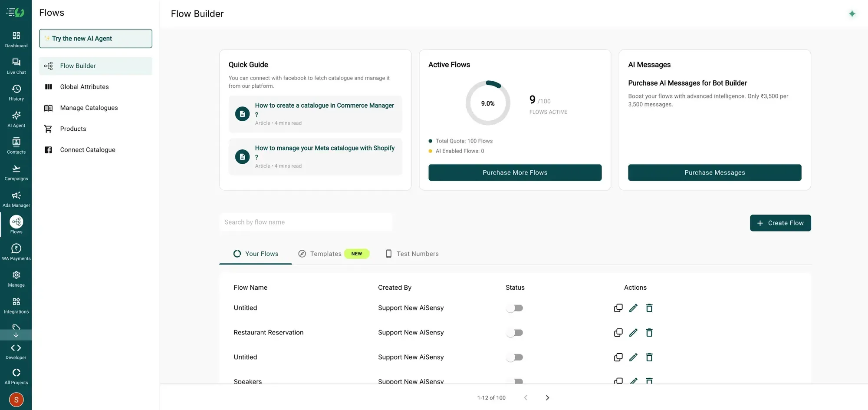Open All Projects in the sidebar
This screenshot has height=410, width=868.
tap(16, 376)
